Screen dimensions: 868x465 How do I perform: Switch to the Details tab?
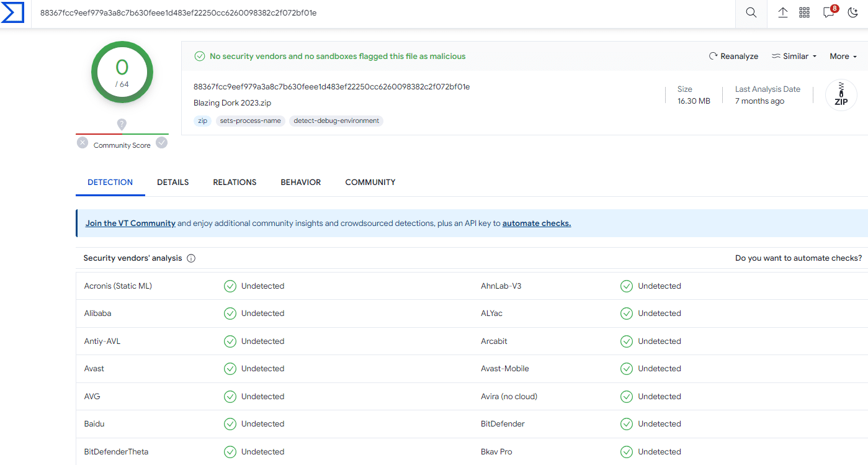click(172, 183)
